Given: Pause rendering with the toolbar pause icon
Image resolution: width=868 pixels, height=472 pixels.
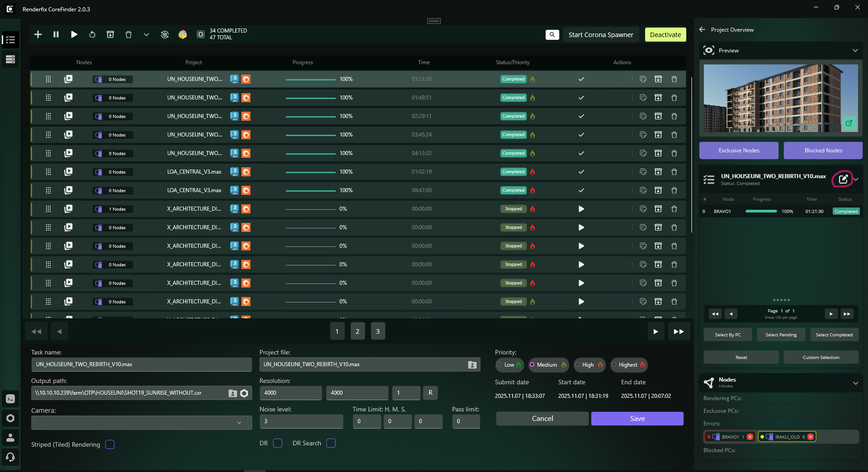Looking at the screenshot, I should pyautogui.click(x=56, y=35).
